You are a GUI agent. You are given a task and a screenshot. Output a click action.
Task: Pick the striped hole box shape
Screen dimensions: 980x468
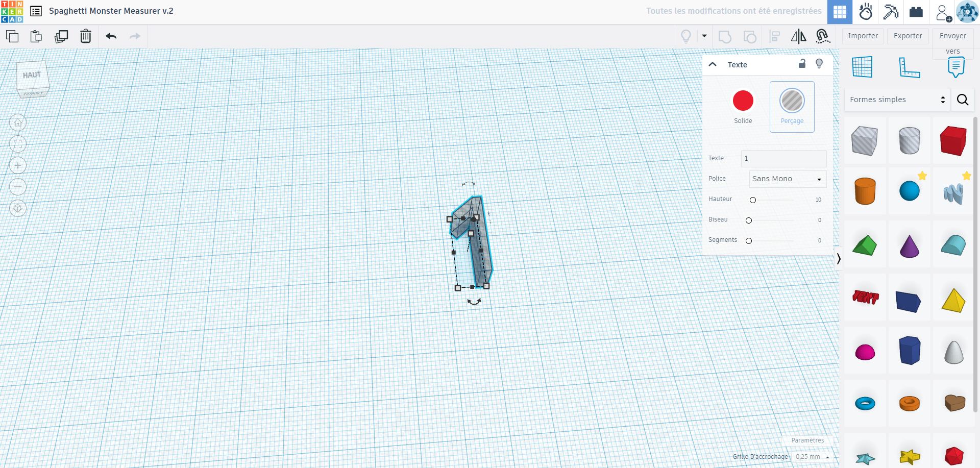[x=865, y=140]
